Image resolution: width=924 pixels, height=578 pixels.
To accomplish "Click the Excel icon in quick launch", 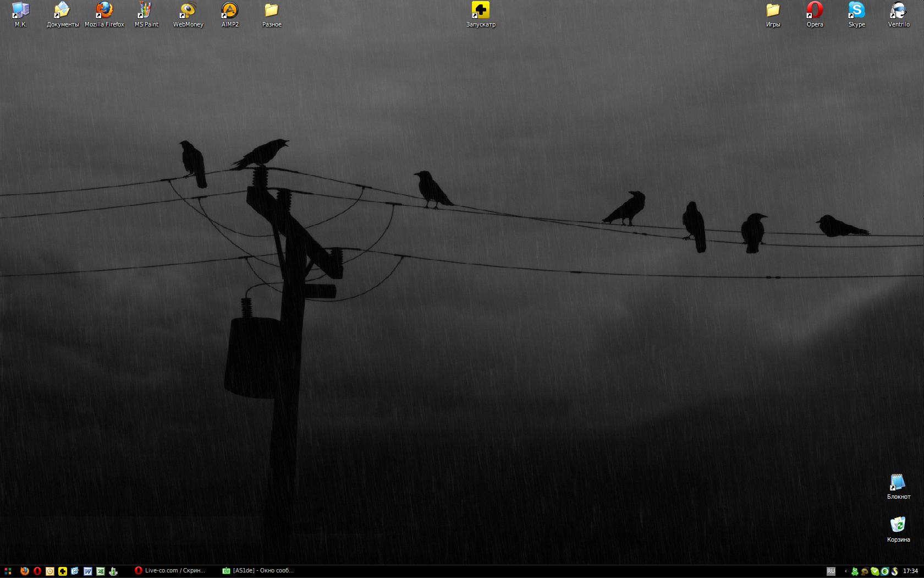I will click(x=101, y=571).
